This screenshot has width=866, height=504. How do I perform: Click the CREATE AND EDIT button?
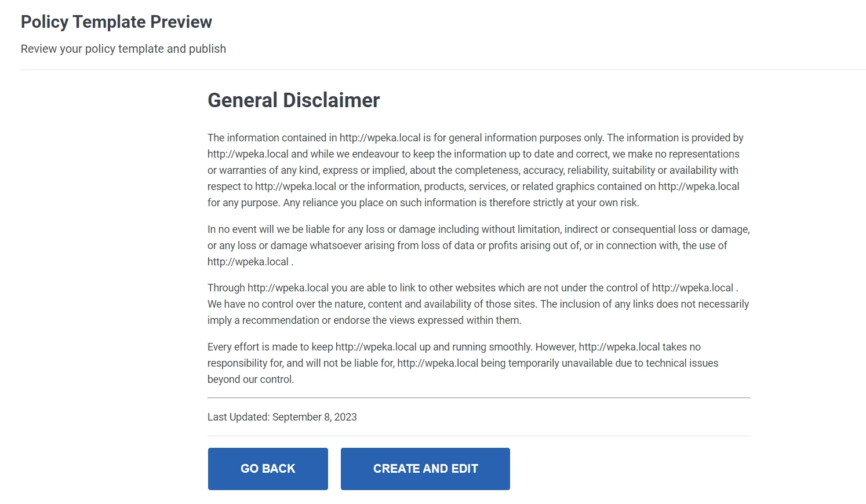(x=425, y=469)
